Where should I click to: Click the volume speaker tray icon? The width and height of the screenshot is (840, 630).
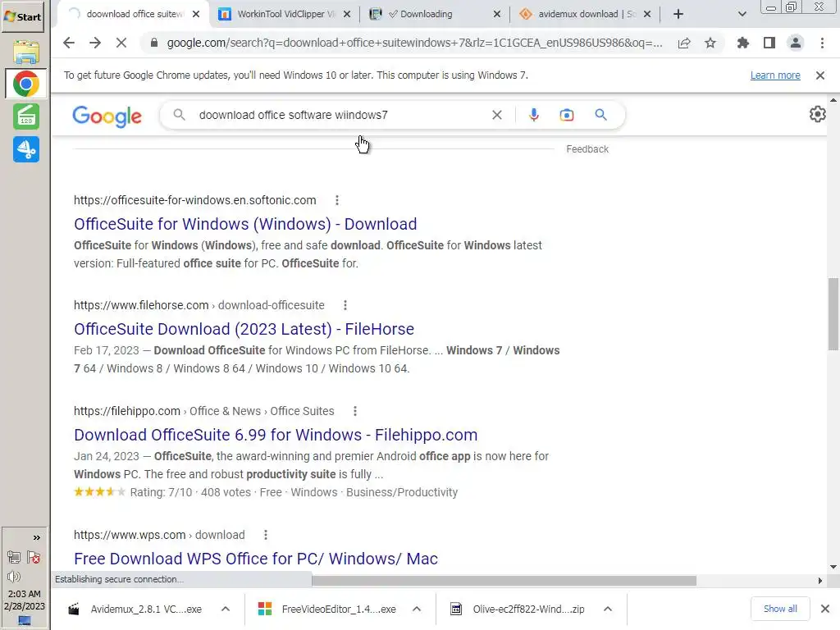click(13, 577)
